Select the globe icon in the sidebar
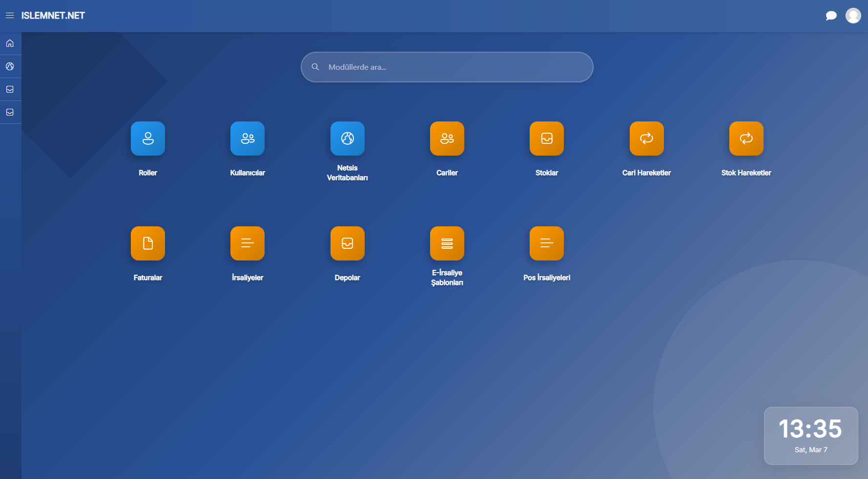Image resolution: width=868 pixels, height=479 pixels. click(10, 66)
